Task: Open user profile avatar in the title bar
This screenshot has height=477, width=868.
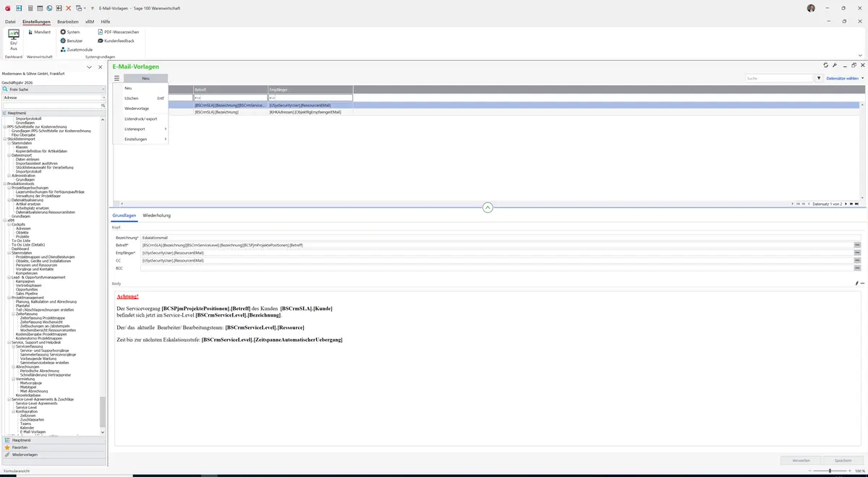Action: tap(811, 8)
